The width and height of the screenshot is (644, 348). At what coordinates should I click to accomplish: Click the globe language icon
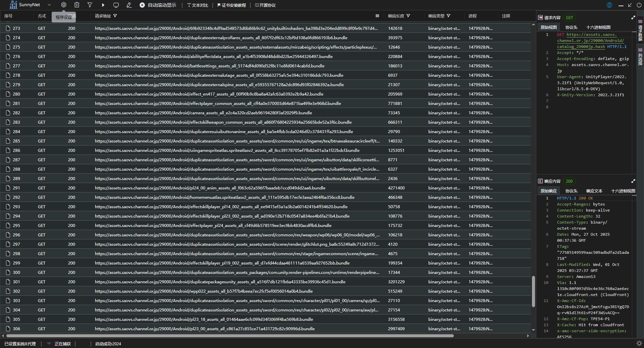pos(609,5)
